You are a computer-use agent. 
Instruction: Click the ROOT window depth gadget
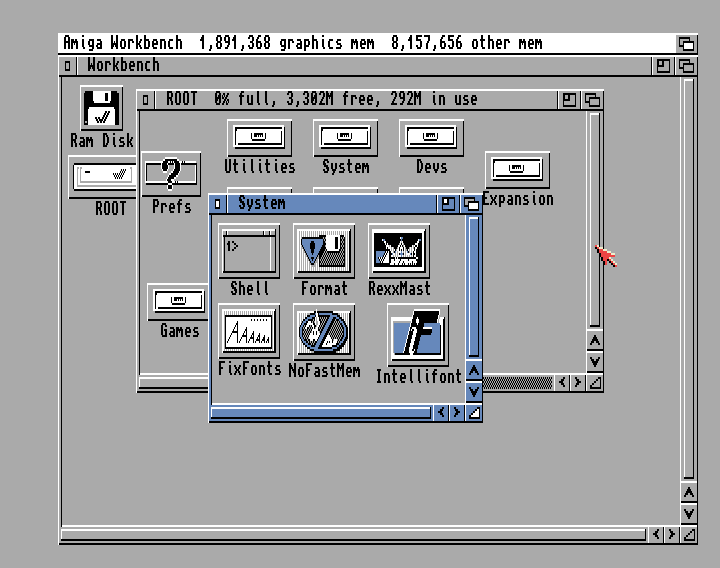[x=592, y=100]
